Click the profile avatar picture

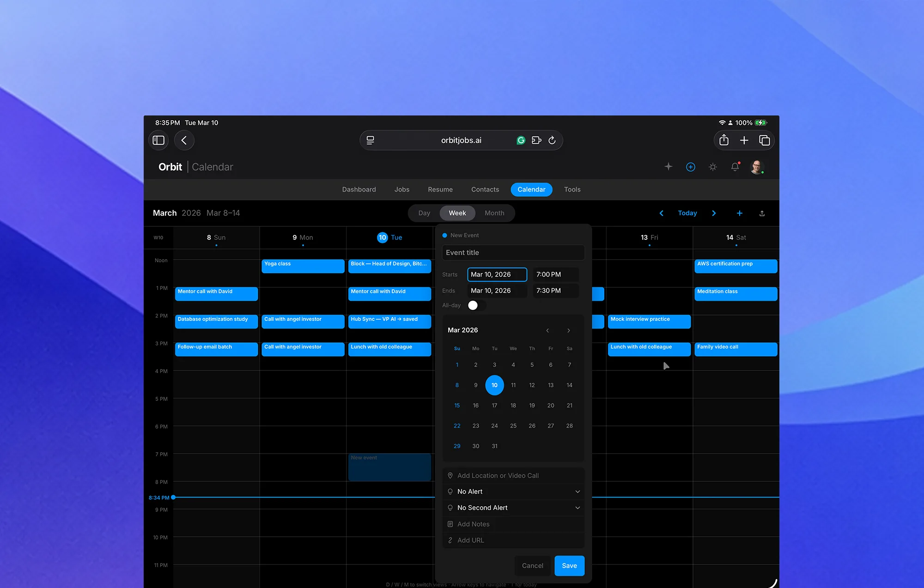[758, 167]
